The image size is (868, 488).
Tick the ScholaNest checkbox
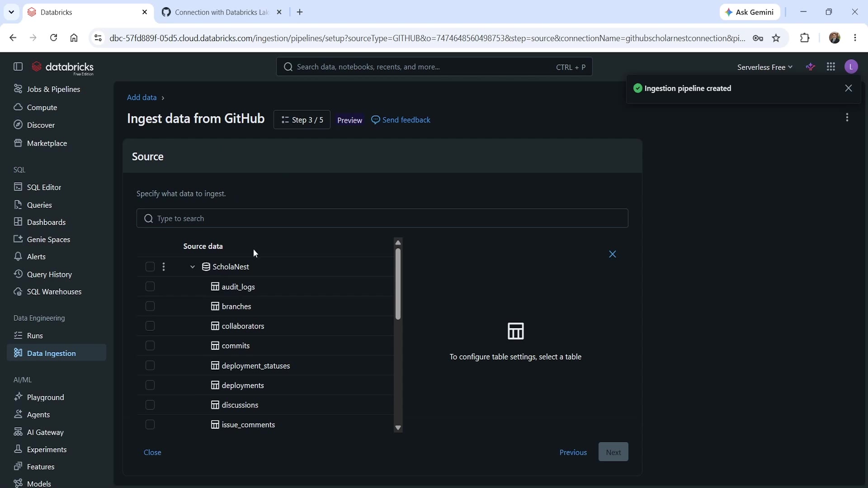150,267
